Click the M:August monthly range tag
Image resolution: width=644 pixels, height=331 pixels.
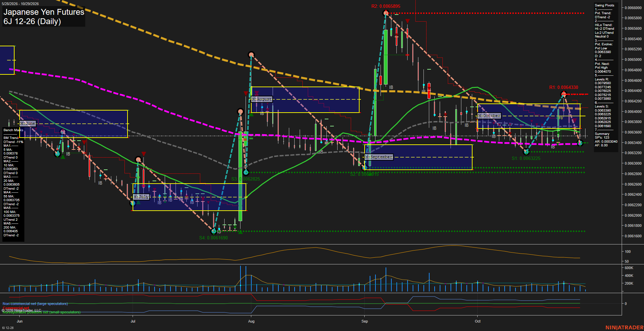[x=262, y=99]
